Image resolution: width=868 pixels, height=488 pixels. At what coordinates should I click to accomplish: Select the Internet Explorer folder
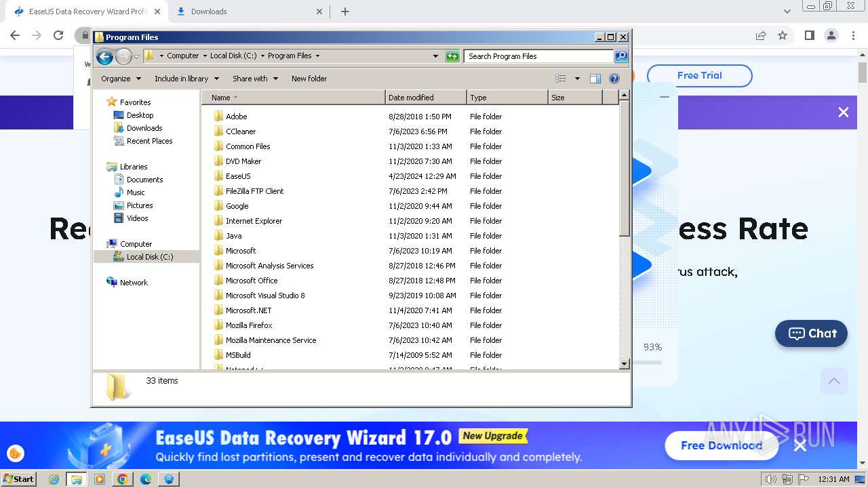click(x=254, y=221)
